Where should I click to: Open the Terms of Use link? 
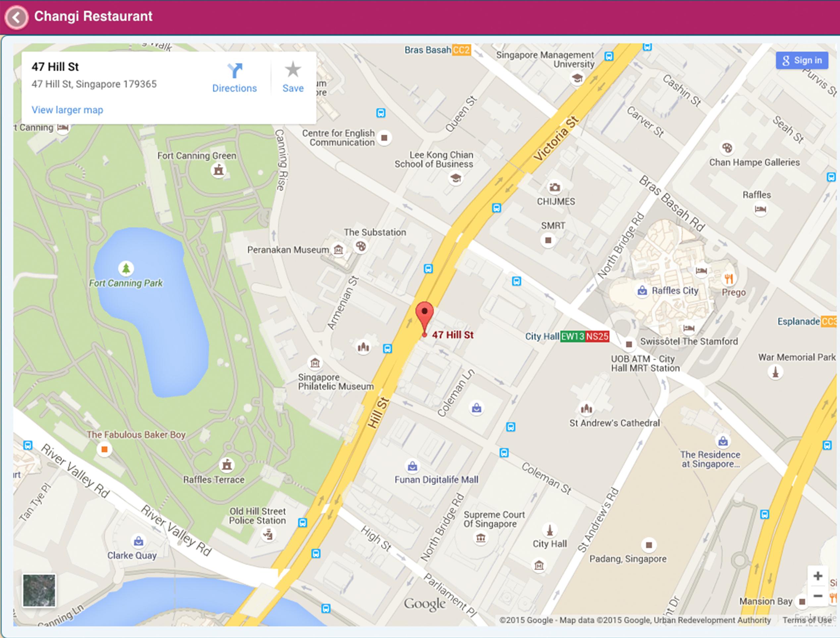(x=807, y=620)
